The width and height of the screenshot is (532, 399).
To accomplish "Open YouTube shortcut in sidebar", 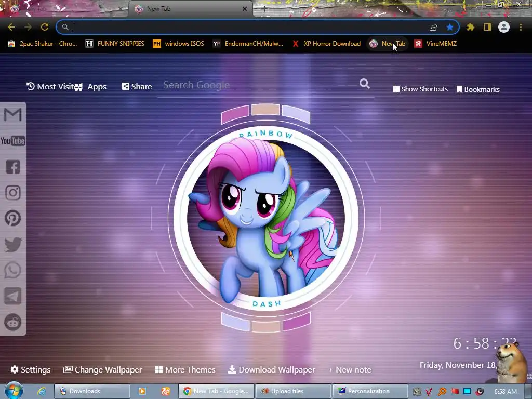I will (x=12, y=141).
